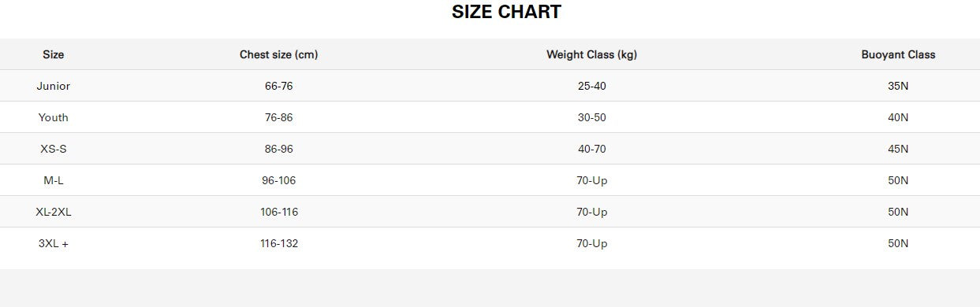Click chest size value 86-96

(x=279, y=149)
